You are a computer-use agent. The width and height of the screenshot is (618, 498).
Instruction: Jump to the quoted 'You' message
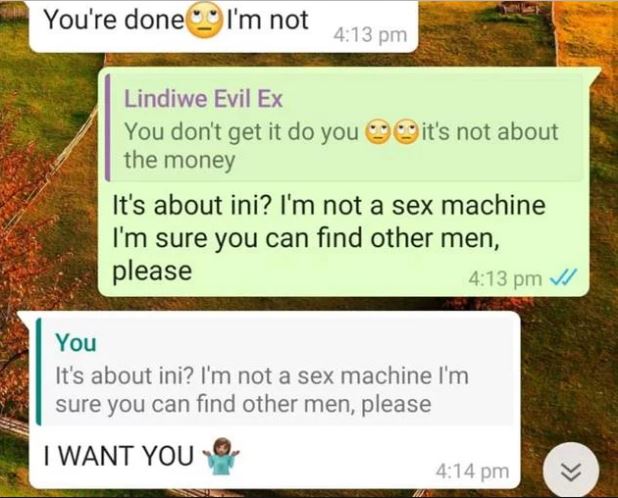pyautogui.click(x=275, y=372)
